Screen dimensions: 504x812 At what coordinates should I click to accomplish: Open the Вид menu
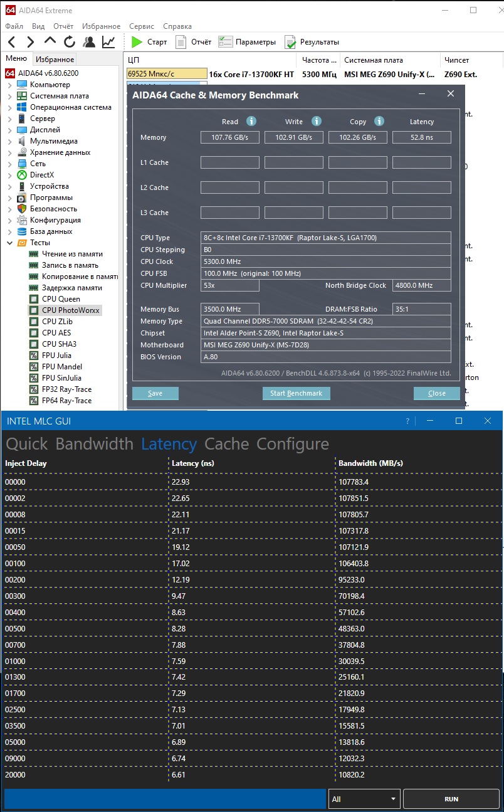38,26
